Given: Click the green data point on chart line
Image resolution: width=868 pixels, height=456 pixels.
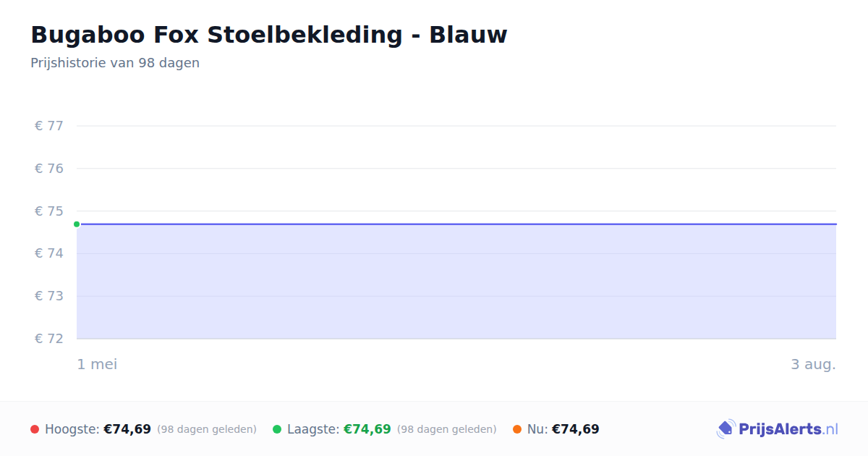Looking at the screenshot, I should (77, 224).
